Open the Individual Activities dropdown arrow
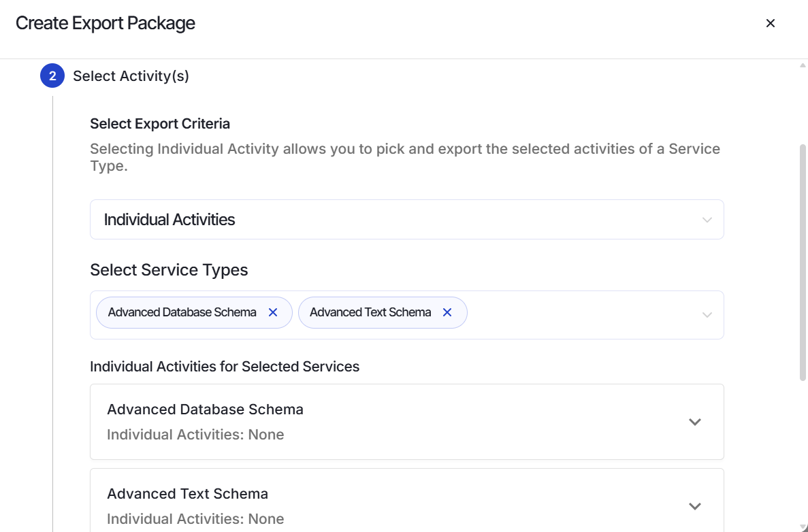The width and height of the screenshot is (808, 532). pyautogui.click(x=707, y=220)
